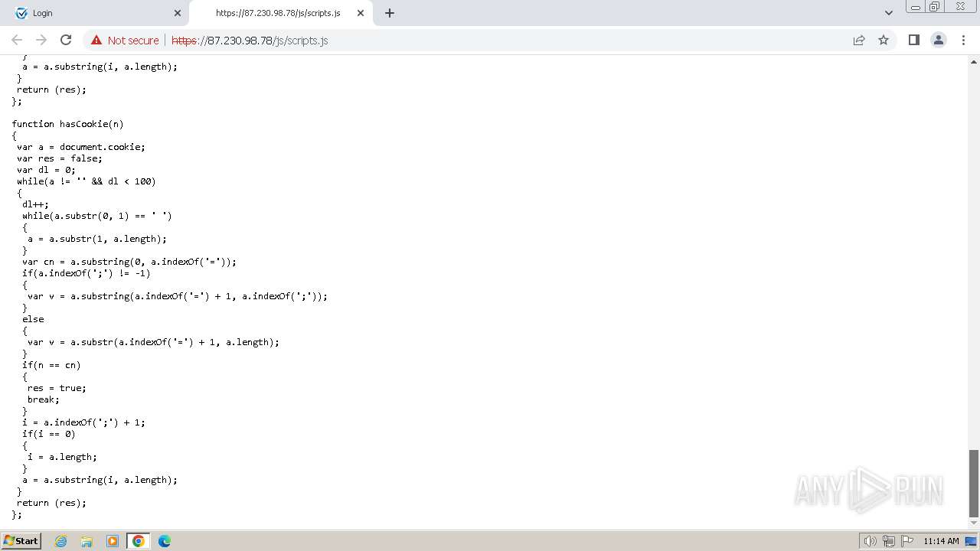Click the last 'return (res);' line
980x551 pixels.
[51, 503]
